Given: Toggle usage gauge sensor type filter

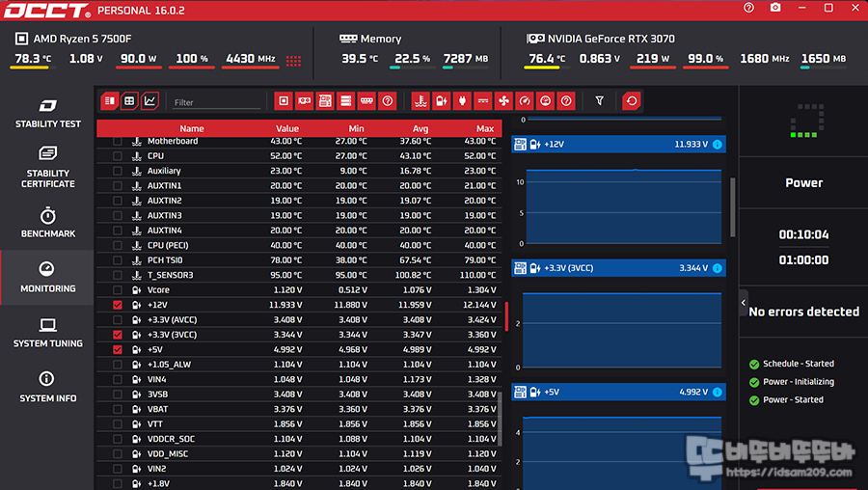Looking at the screenshot, I should pyautogui.click(x=545, y=100).
